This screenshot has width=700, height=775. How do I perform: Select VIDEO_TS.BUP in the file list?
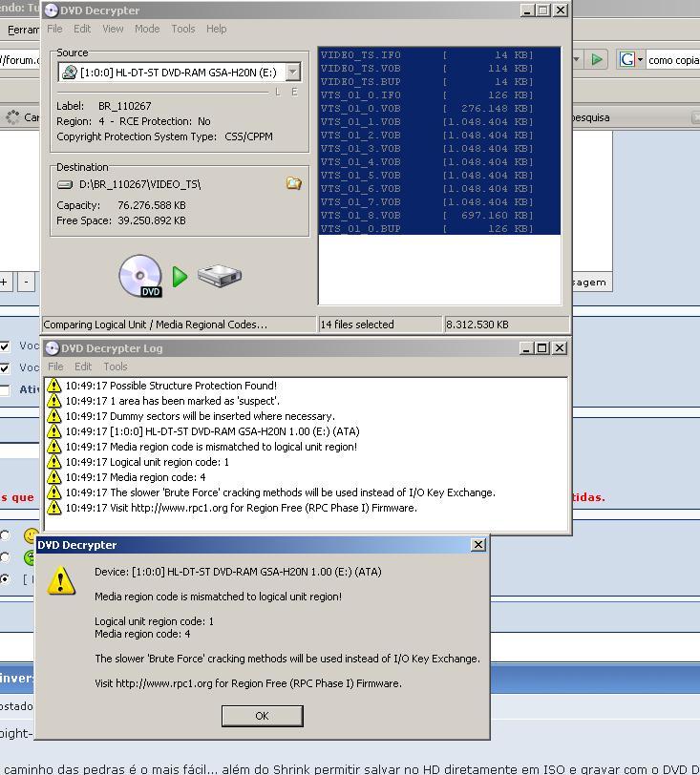pos(439,81)
